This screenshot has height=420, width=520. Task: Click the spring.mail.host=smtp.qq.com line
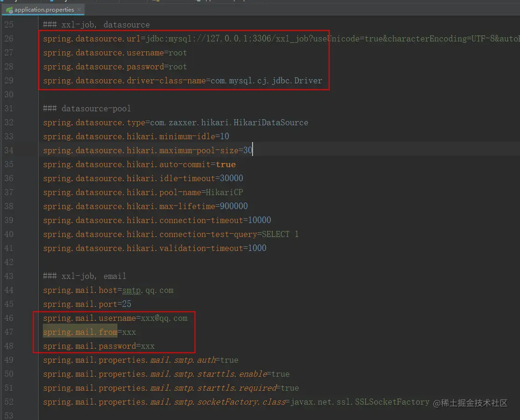(x=108, y=291)
